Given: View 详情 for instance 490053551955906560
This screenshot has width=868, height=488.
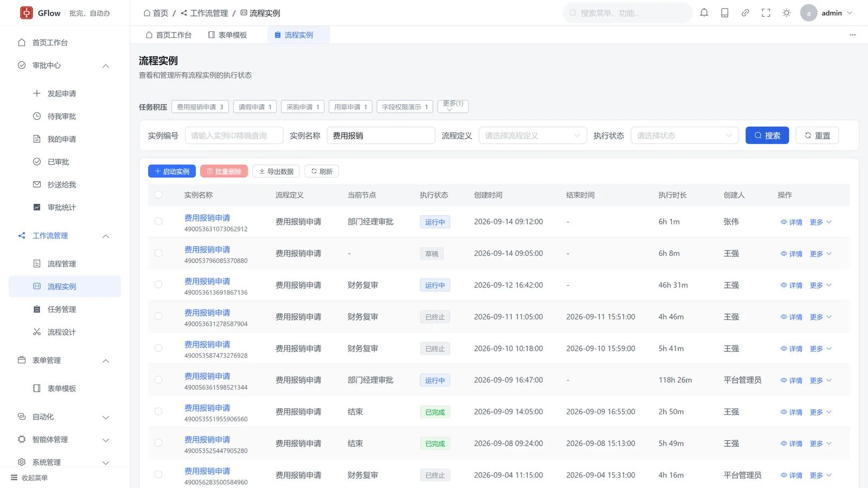Looking at the screenshot, I should click(792, 412).
